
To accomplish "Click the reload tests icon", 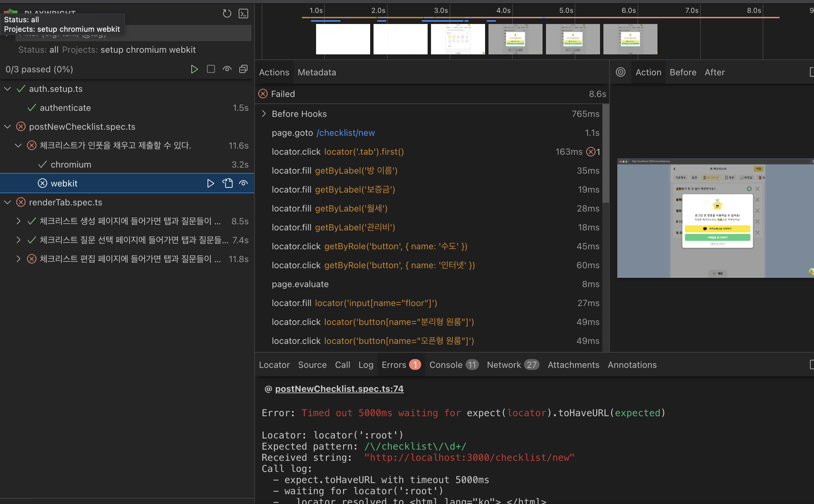I will click(x=227, y=14).
